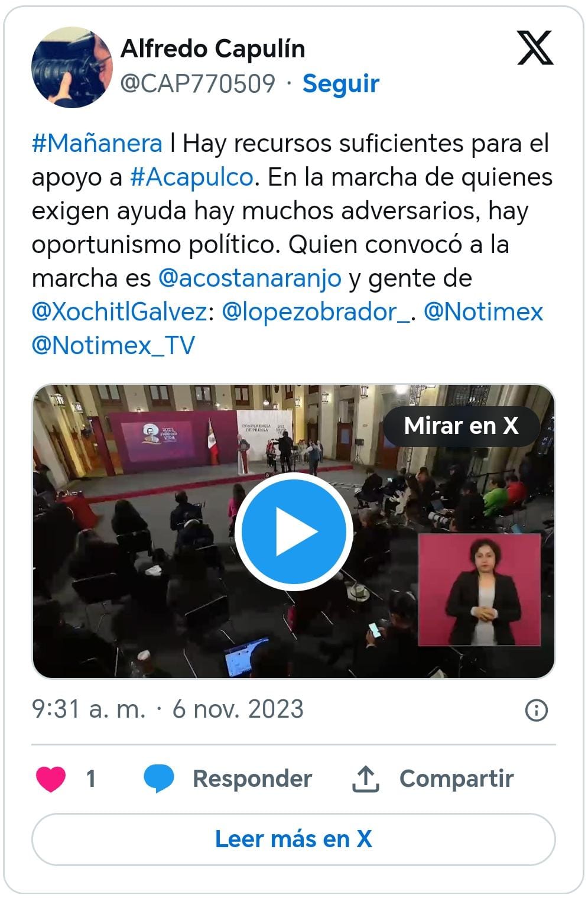Open the tweet timestamp 9:31 a. m.
The image size is (588, 898).
[x=89, y=709]
